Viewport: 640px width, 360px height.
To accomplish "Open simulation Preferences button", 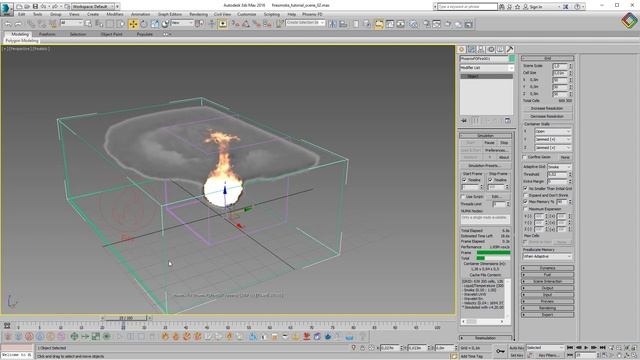I will tap(496, 150).
